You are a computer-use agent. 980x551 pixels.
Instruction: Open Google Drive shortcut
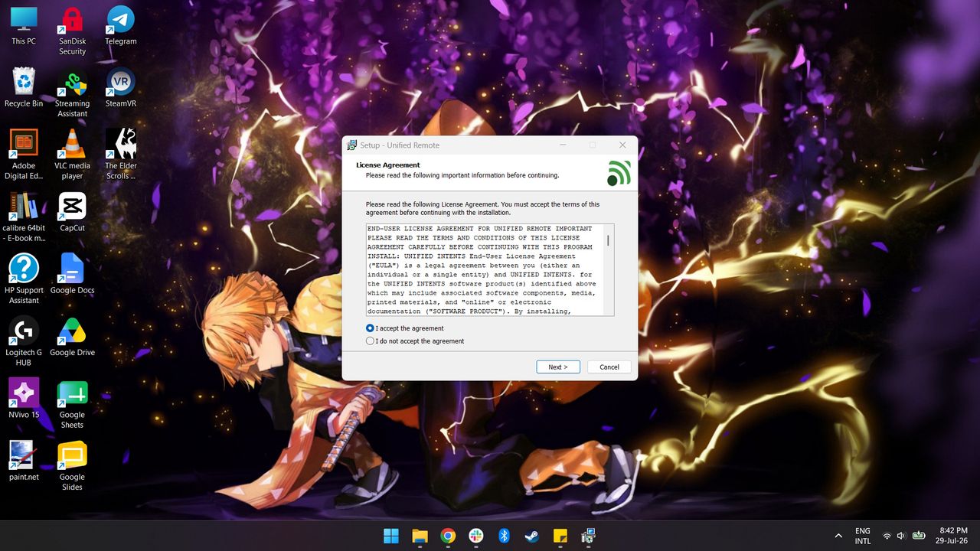pos(72,337)
